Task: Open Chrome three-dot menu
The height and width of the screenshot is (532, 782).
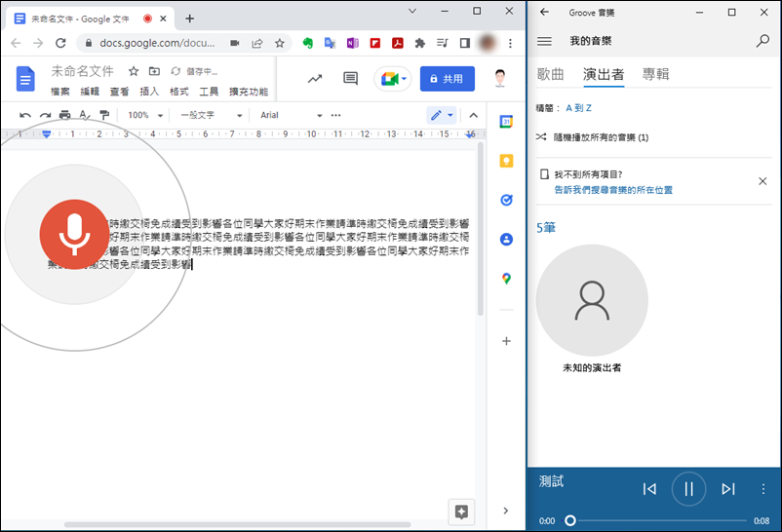Action: coord(510,44)
